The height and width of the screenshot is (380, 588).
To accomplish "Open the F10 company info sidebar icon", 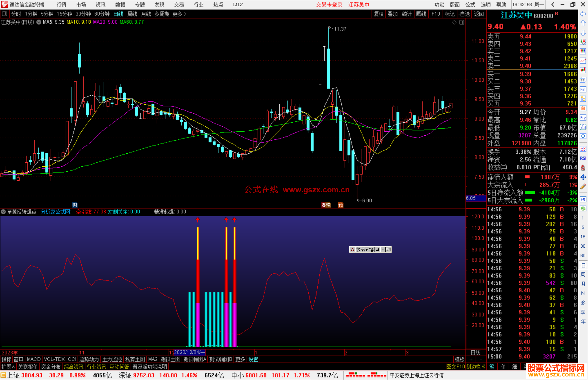I will click(x=583, y=89).
